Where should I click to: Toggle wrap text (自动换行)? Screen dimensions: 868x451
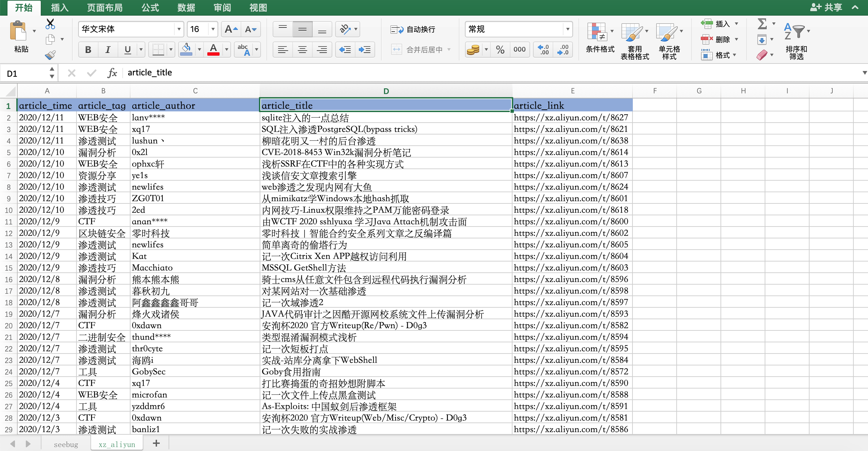pyautogui.click(x=413, y=30)
